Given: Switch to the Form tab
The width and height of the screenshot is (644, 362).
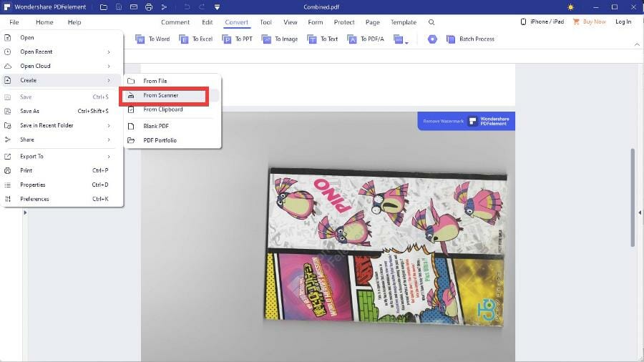Looking at the screenshot, I should pyautogui.click(x=316, y=22).
